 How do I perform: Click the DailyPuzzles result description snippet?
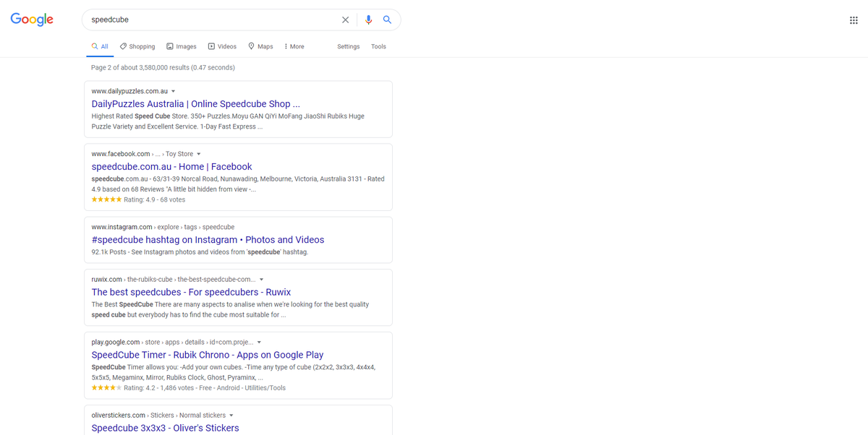click(x=228, y=121)
